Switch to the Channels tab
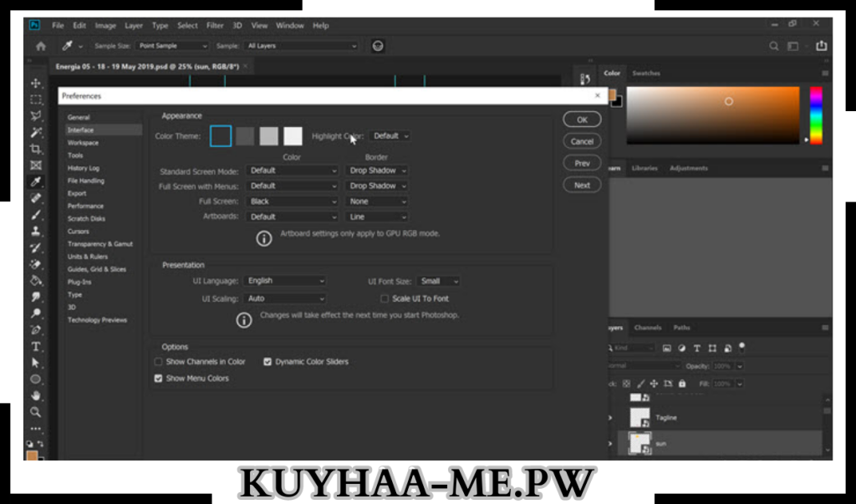This screenshot has width=856, height=504. (x=648, y=328)
